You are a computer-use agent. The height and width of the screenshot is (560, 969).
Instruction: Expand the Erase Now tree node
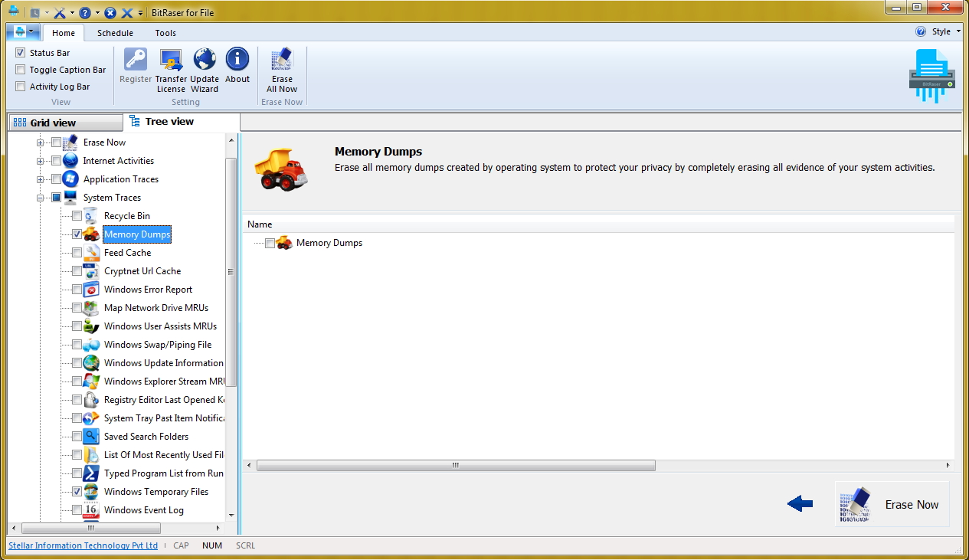(40, 142)
